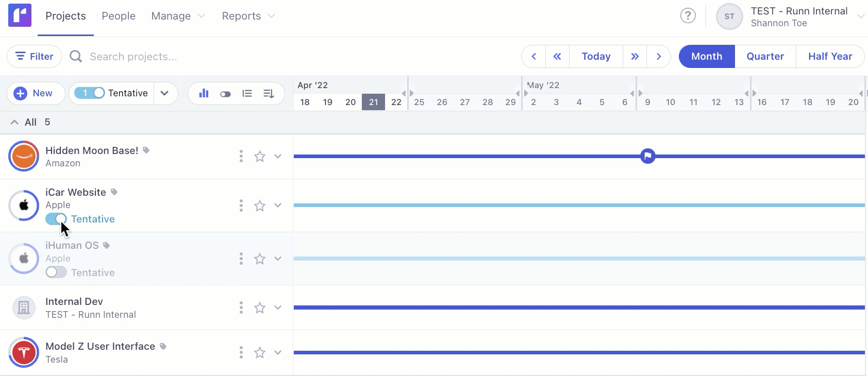Switch to Quarter view
The width and height of the screenshot is (868, 376).
765,57
